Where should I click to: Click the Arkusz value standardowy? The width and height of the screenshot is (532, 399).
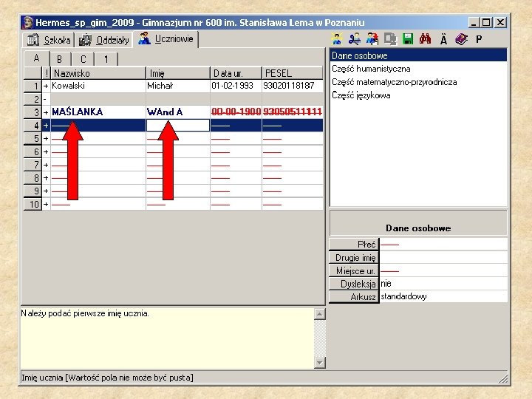pyautogui.click(x=443, y=296)
